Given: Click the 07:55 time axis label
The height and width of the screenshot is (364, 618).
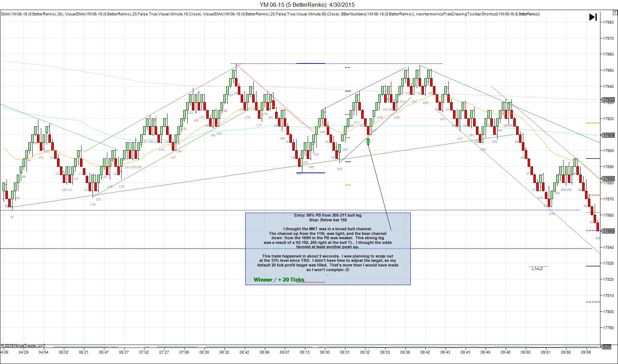Looking at the screenshot, I should tap(184, 353).
